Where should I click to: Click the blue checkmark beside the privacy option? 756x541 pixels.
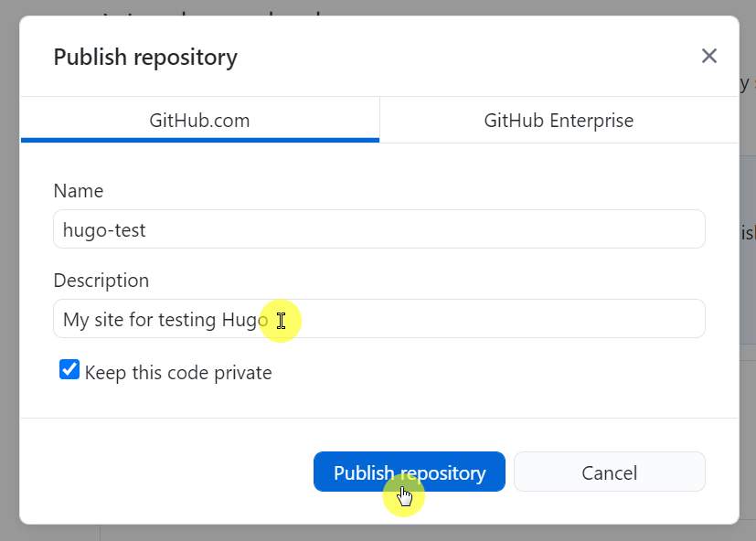69,369
